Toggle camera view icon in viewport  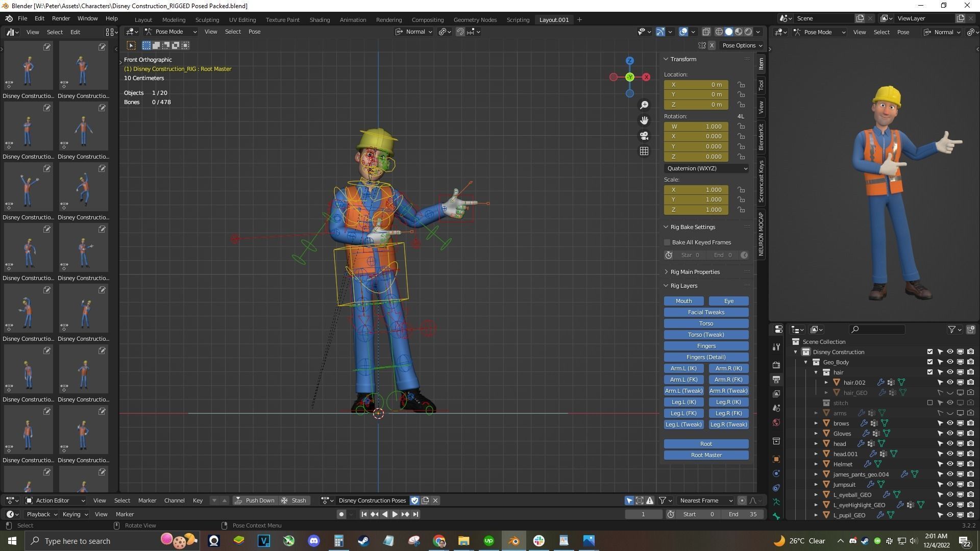(x=644, y=136)
